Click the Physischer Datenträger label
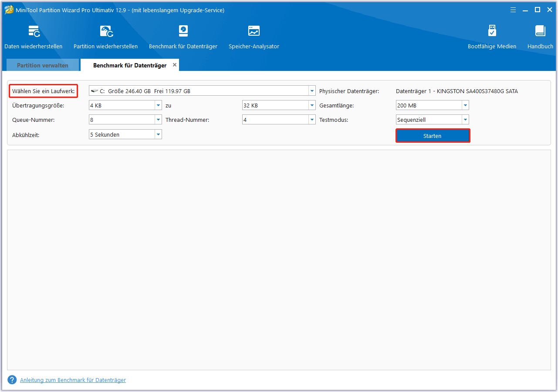 349,91
